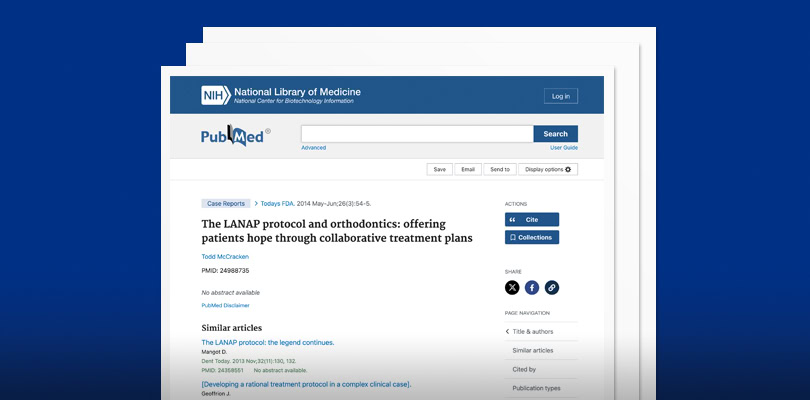Click the National Library of Medicine title
Viewport: 810px width, 400px height.
click(298, 92)
